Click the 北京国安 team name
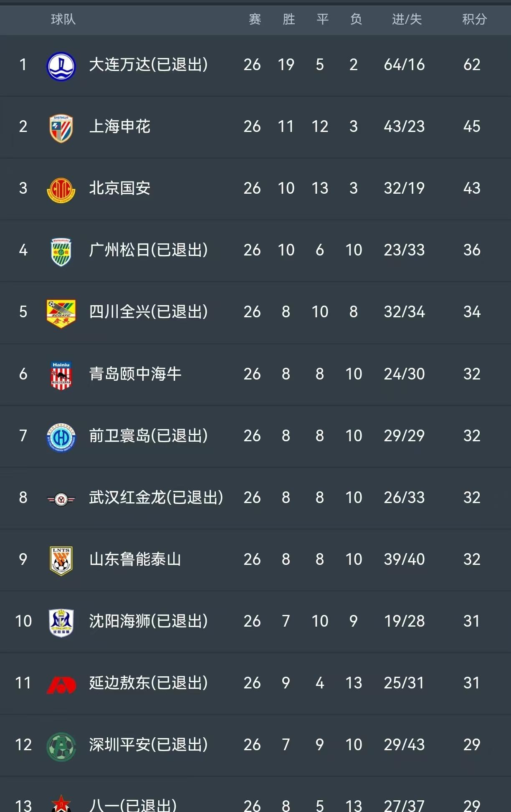The height and width of the screenshot is (812, 511). point(120,188)
